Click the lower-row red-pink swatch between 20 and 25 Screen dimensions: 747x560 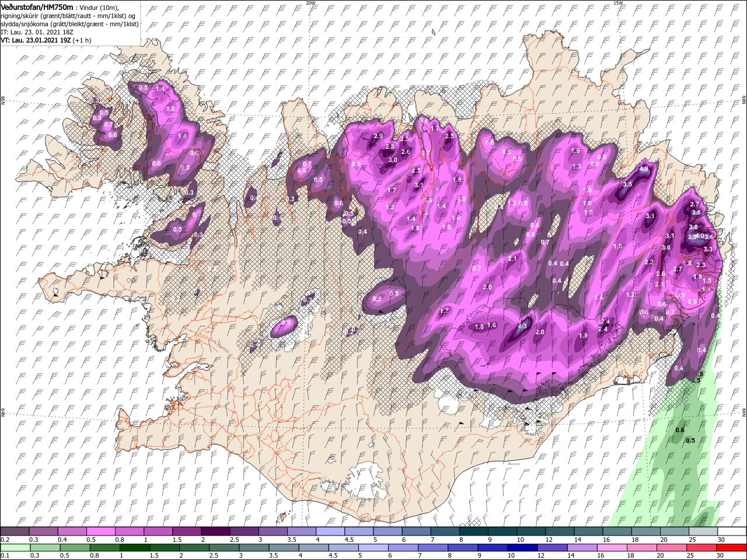(672, 548)
